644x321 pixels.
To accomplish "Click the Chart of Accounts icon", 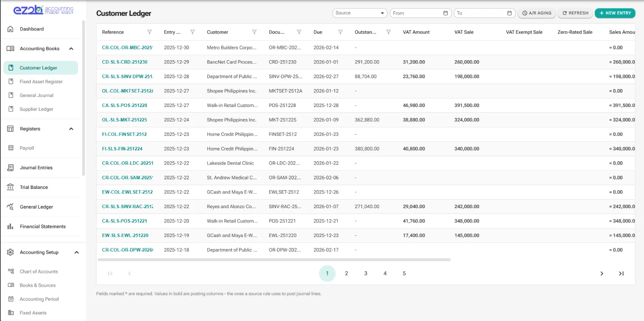I will tap(11, 272).
